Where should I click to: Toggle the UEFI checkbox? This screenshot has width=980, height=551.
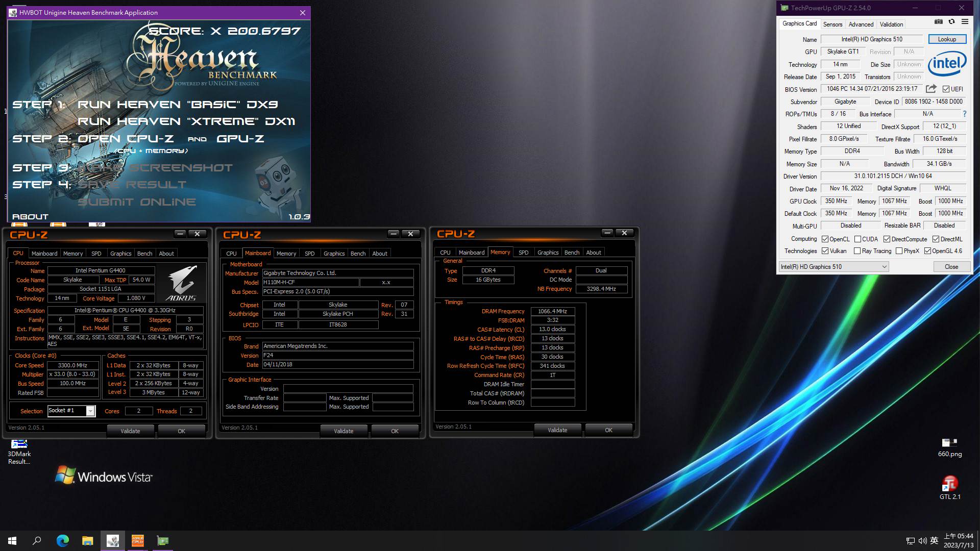946,89
